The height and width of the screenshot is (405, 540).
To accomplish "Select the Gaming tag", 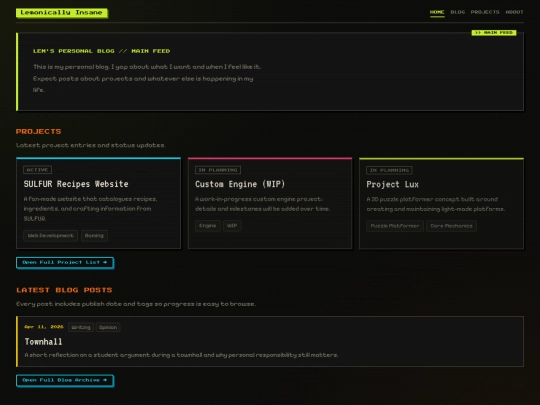I will point(94,236).
